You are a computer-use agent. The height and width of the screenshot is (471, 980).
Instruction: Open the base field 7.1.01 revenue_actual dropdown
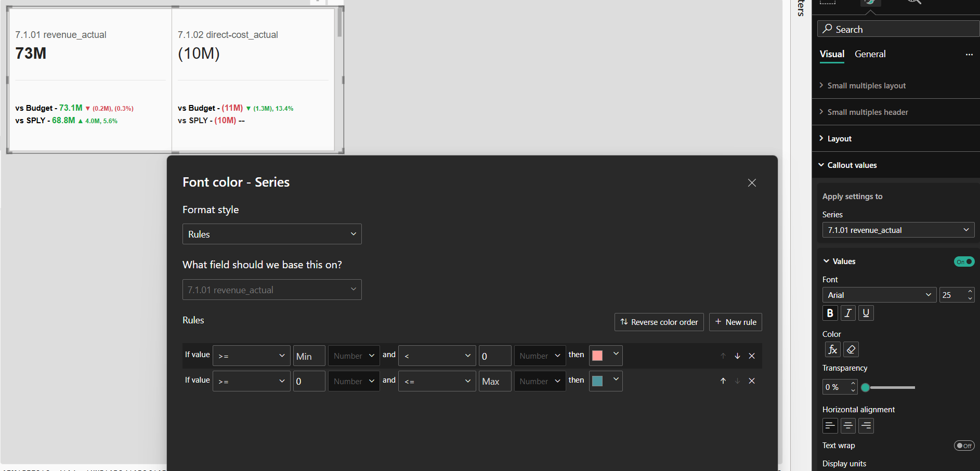tap(272, 290)
